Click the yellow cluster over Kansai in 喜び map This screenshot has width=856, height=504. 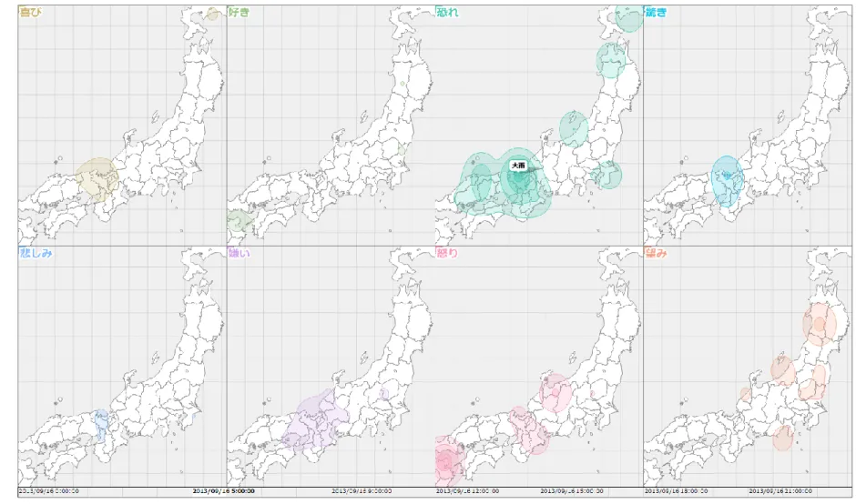click(97, 179)
